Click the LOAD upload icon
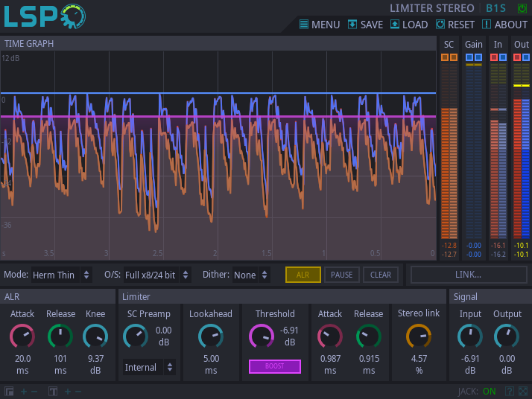The image size is (532, 399). coord(395,25)
